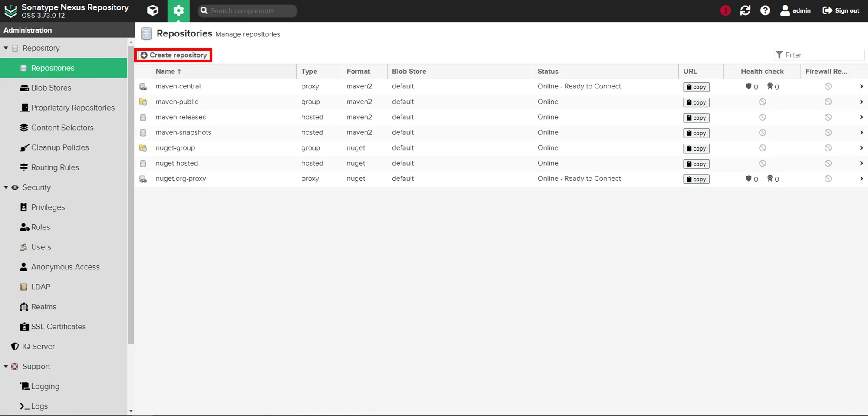Viewport: 868px width, 416px height.
Task: Collapse the Repository tree section
Action: 6,48
